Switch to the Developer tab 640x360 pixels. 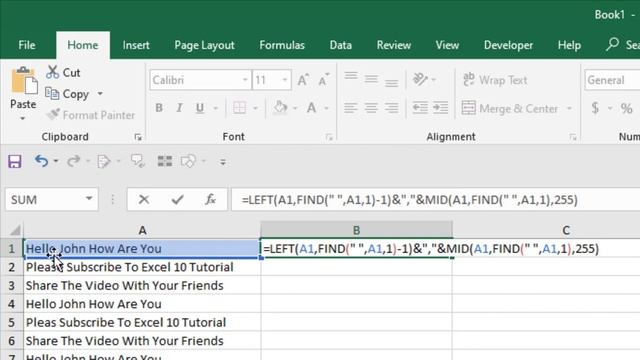coord(508,45)
